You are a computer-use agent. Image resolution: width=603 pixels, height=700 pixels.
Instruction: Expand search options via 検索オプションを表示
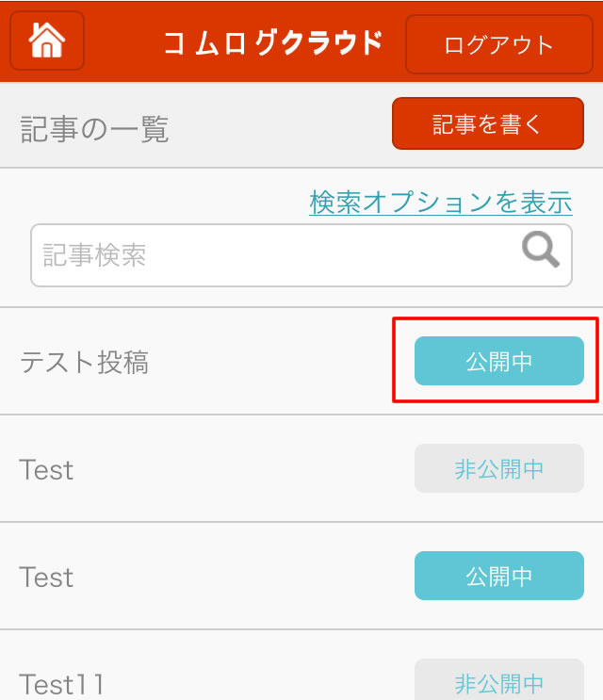pos(440,202)
